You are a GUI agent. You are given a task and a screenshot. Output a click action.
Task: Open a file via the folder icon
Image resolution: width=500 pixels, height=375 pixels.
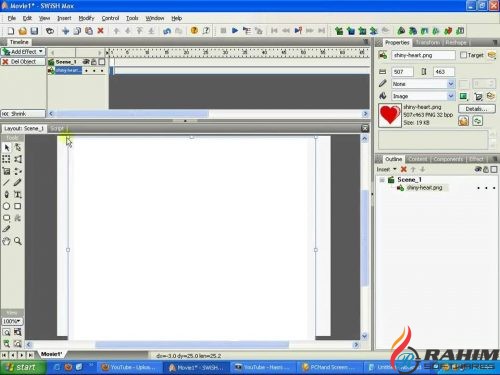coord(22,31)
